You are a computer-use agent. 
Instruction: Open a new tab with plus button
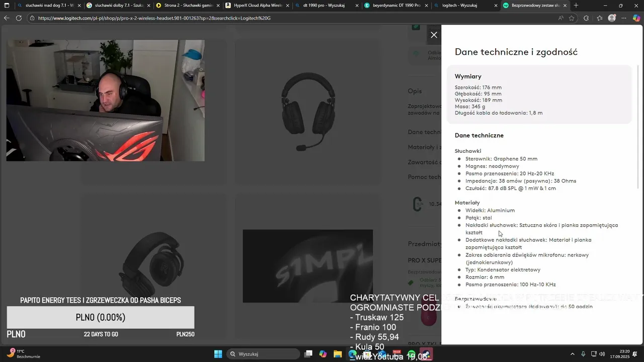click(576, 6)
